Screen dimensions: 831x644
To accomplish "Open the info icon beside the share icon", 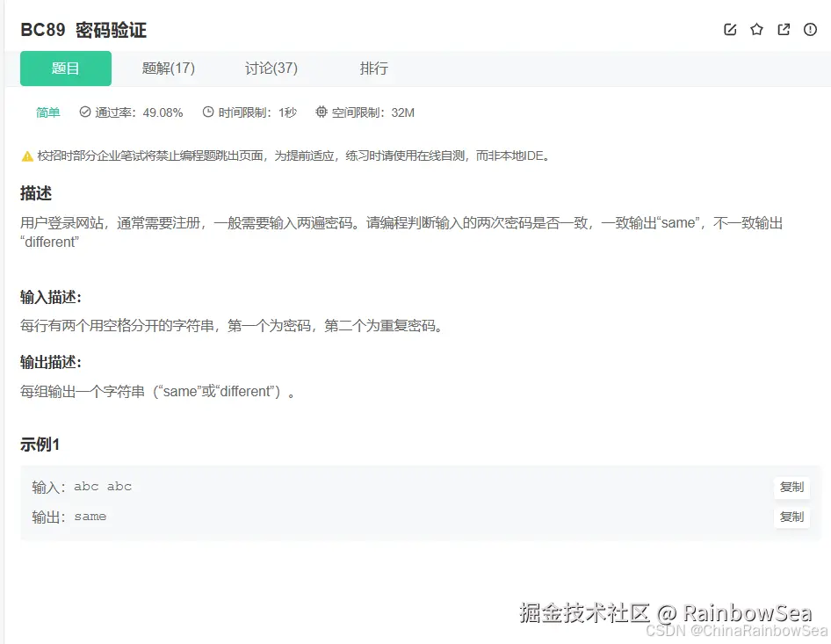I will pyautogui.click(x=809, y=29).
